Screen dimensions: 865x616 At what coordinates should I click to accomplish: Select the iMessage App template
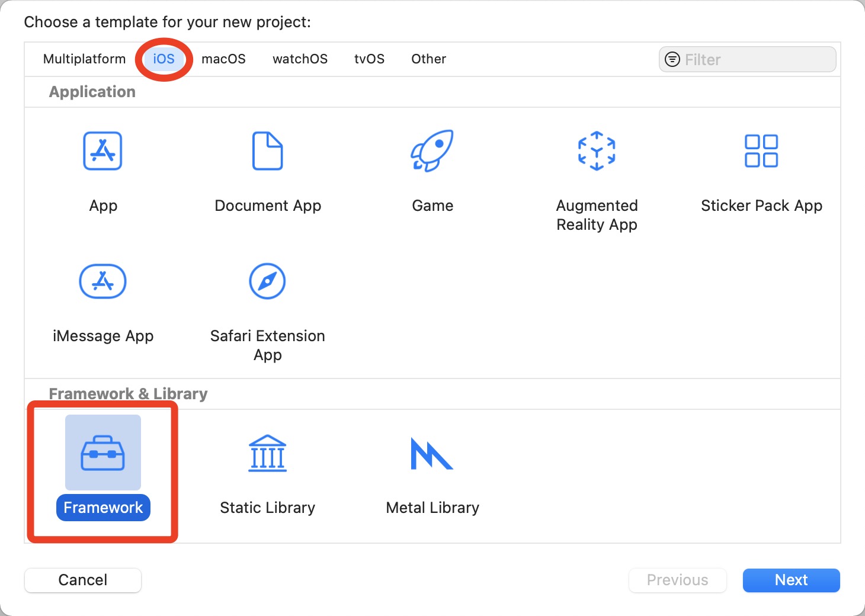coord(102,281)
